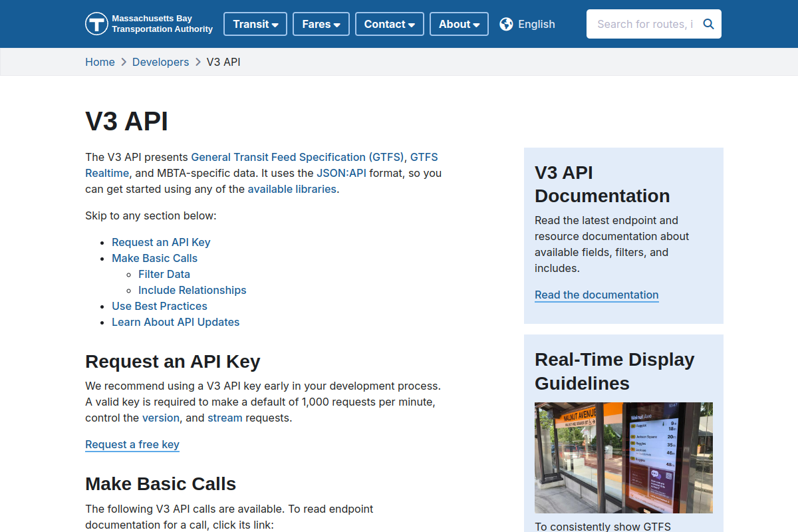Image resolution: width=798 pixels, height=532 pixels.
Task: Expand the Fares dropdown menu
Action: 321,24
